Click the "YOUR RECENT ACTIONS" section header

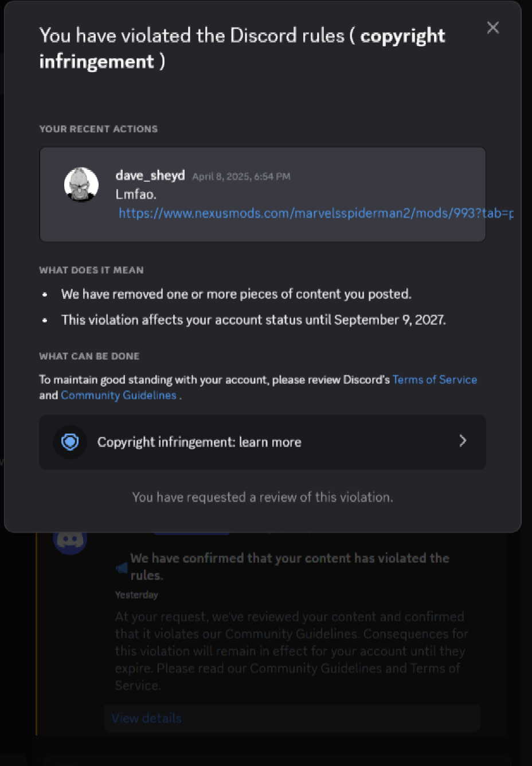coord(98,129)
